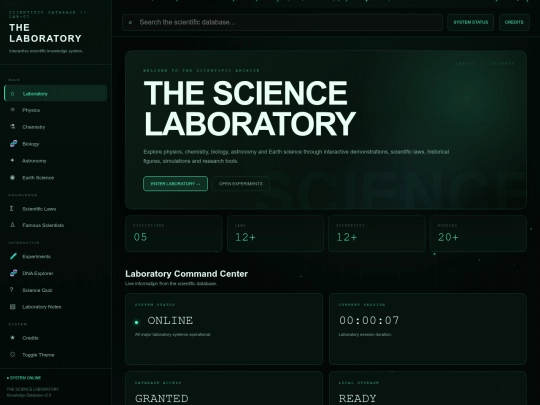Image resolution: width=540 pixels, height=405 pixels.
Task: Click the READY local storage text
Action: 357,398
